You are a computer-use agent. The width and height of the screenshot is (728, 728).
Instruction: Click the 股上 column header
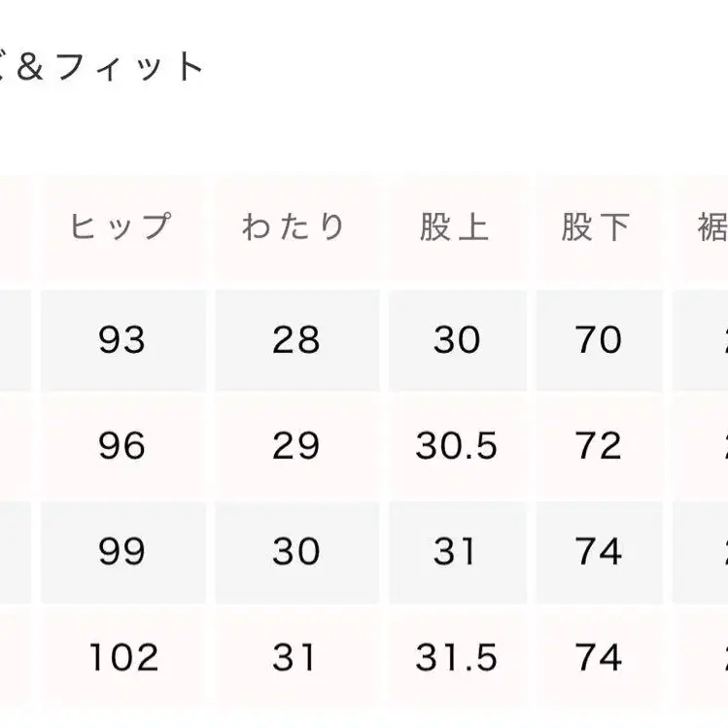[x=456, y=227]
